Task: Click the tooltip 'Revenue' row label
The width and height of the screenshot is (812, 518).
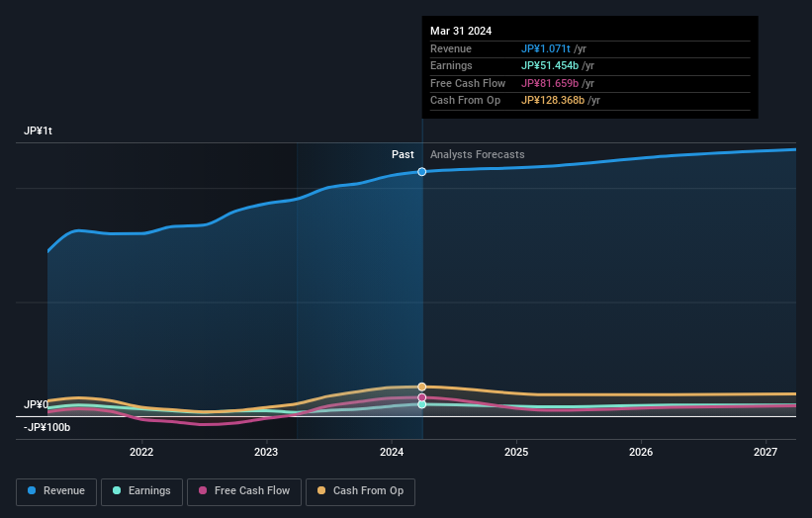Action: 451,48
